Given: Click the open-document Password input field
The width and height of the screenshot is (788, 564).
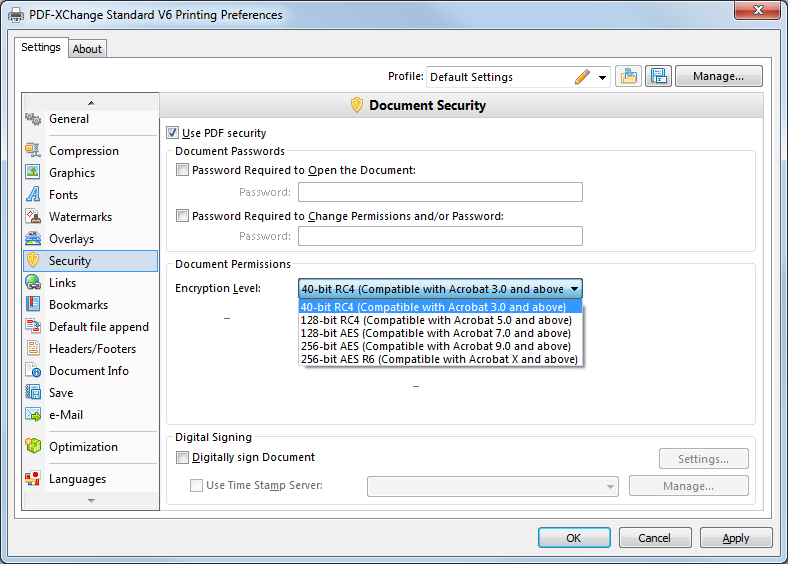Looking at the screenshot, I should coord(440,192).
